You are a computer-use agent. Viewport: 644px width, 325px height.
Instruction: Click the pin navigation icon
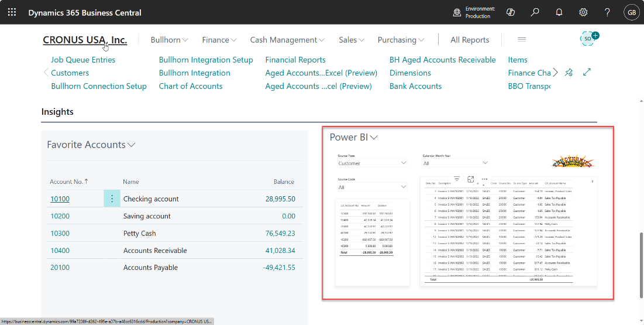(x=569, y=73)
